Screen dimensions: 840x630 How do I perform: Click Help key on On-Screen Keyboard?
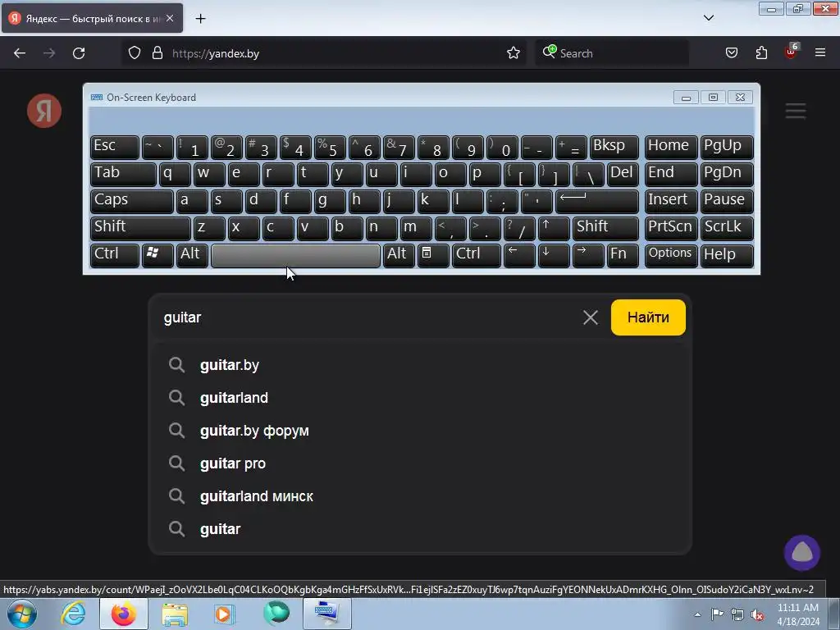[727, 256]
